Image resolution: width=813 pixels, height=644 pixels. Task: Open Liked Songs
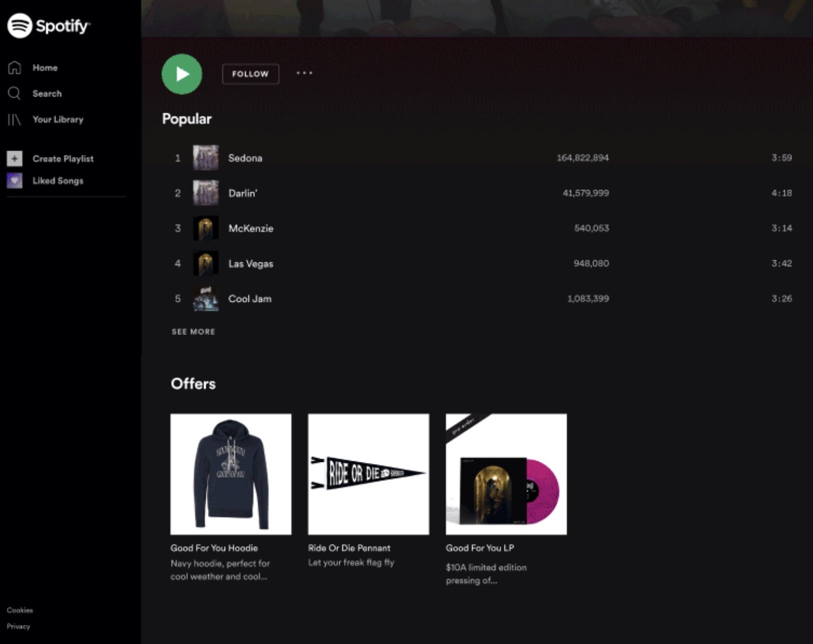(58, 181)
